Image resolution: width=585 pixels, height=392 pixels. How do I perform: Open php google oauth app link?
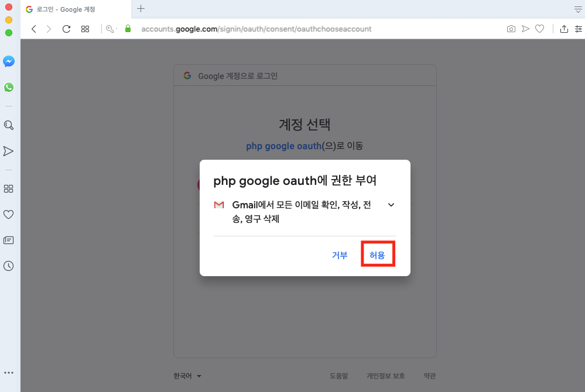283,146
